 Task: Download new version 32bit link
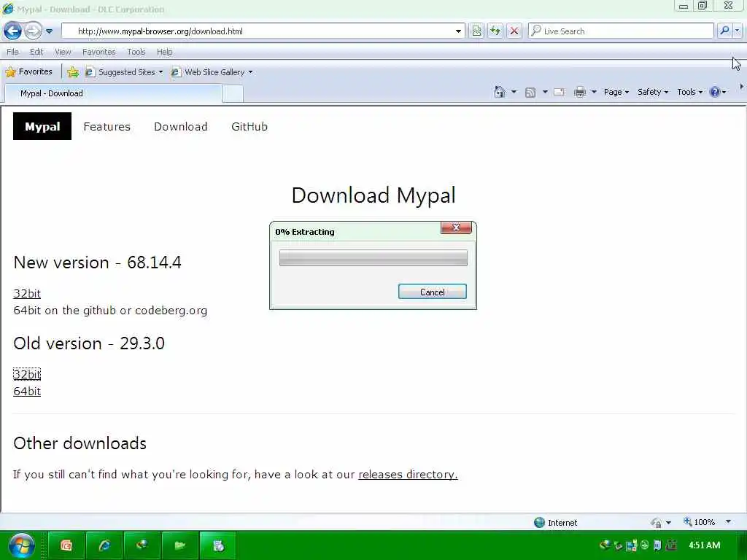click(x=27, y=293)
